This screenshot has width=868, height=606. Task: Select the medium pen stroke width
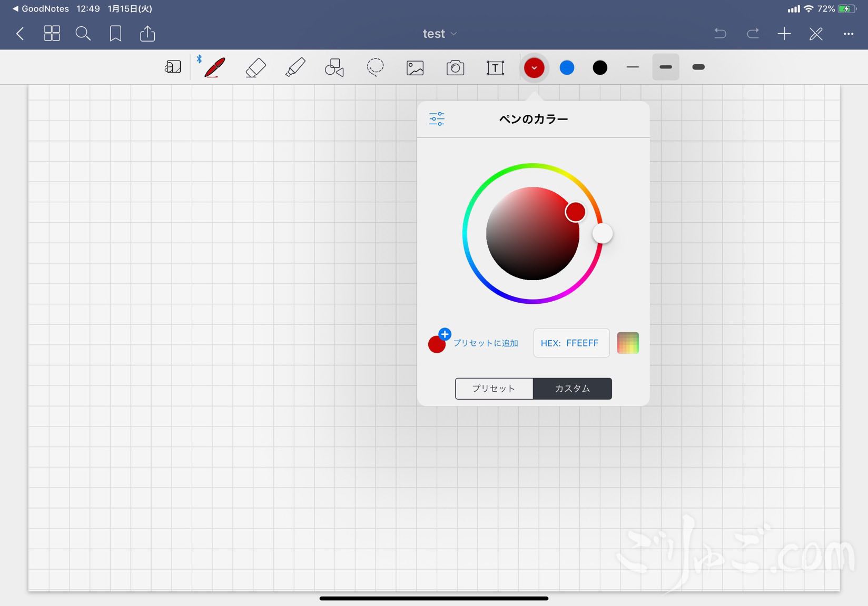click(666, 67)
